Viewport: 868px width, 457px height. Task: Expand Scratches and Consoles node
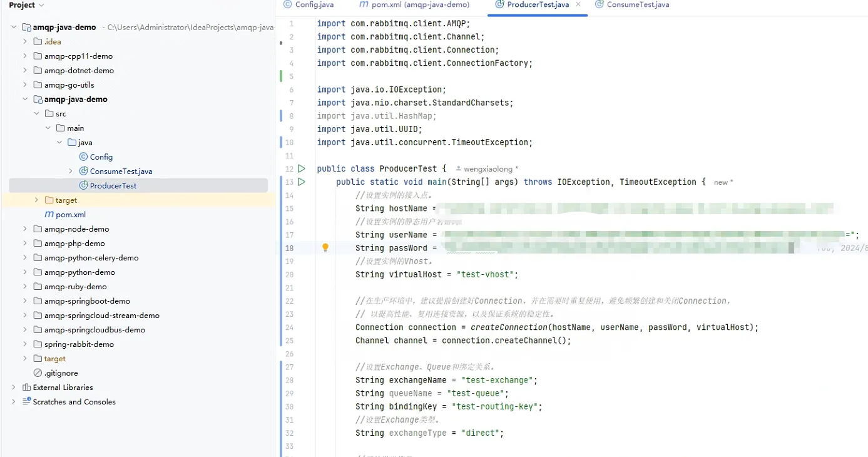coord(14,402)
